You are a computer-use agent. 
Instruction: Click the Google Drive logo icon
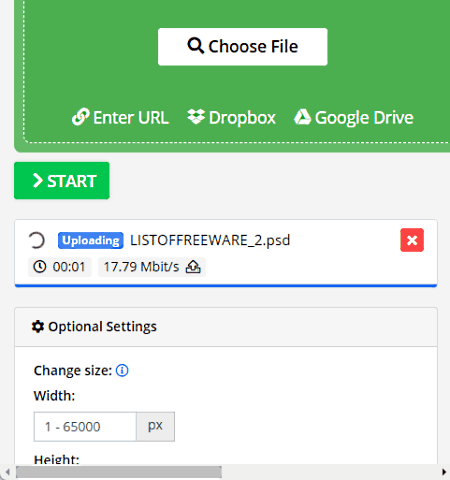click(302, 117)
